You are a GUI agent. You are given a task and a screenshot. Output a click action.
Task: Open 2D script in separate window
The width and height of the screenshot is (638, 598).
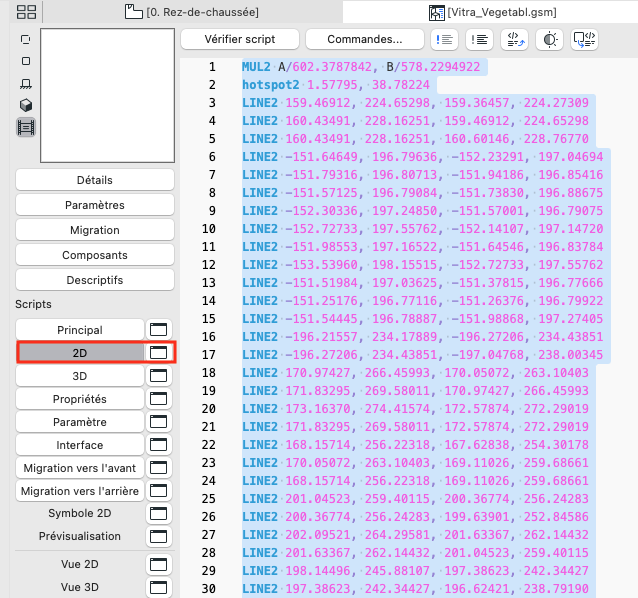(158, 353)
